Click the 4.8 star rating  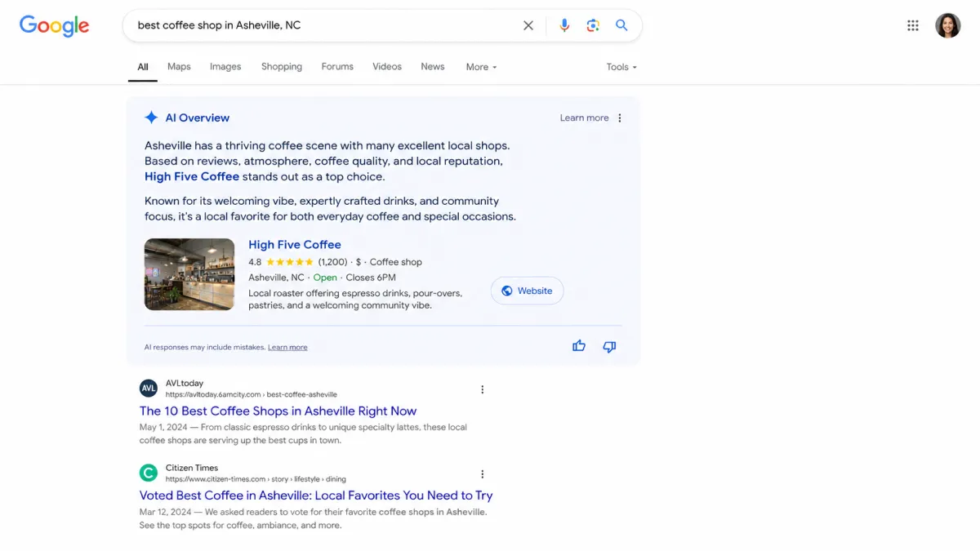(281, 262)
